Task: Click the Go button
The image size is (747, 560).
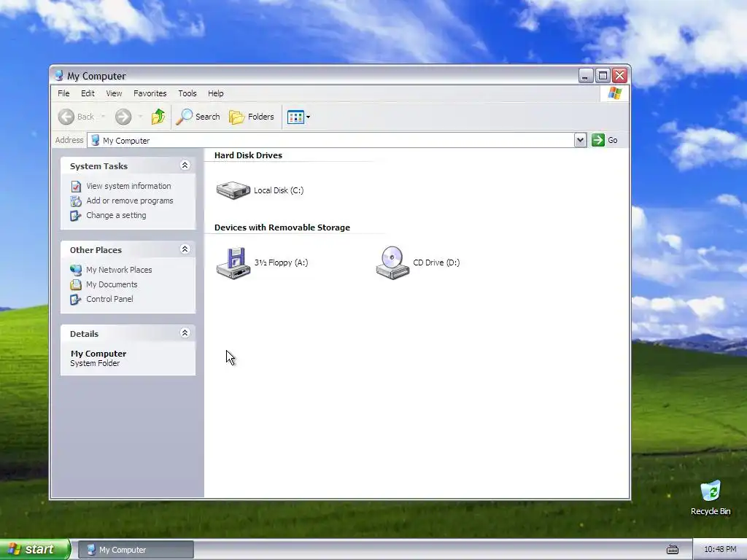Action: (x=605, y=140)
